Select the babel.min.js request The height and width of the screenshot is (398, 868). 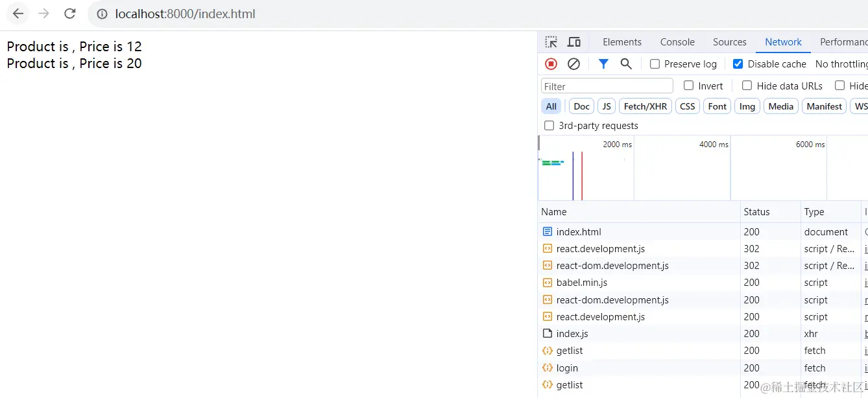tap(703, 283)
